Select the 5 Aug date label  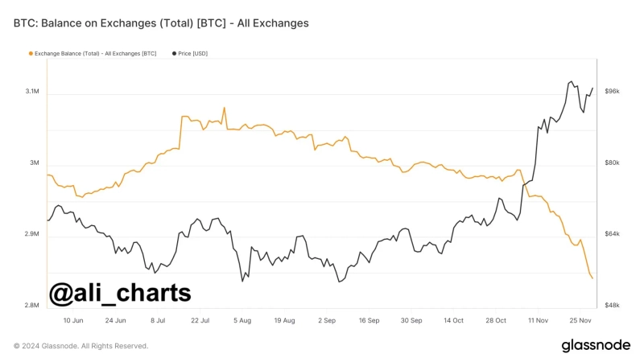[x=242, y=319]
